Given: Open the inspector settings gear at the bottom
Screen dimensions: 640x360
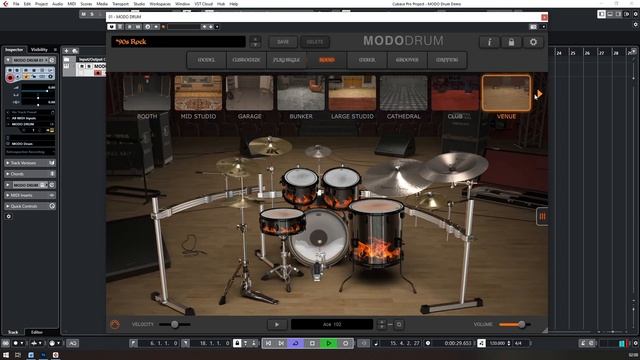Looking at the screenshot, I should (9, 216).
